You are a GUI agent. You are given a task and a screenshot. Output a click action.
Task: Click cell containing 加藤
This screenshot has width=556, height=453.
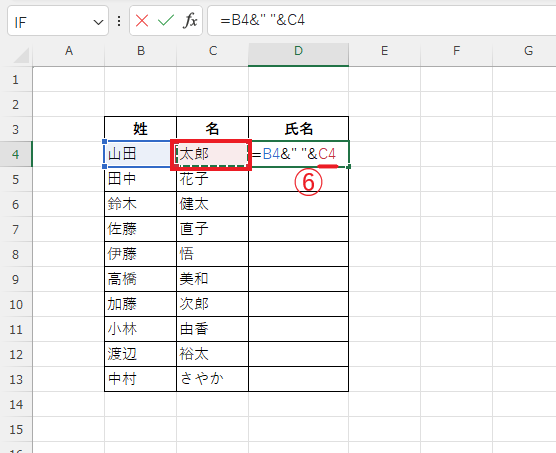[141, 304]
